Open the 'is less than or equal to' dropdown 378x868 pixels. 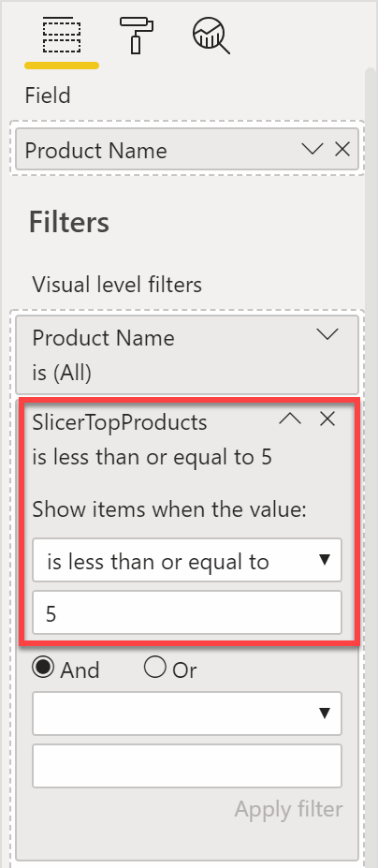pyautogui.click(x=187, y=560)
